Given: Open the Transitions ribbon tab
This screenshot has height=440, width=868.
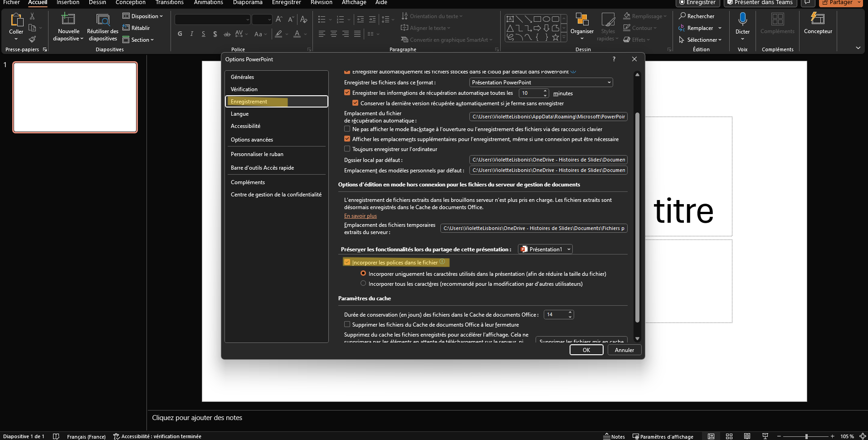Looking at the screenshot, I should pyautogui.click(x=170, y=3).
